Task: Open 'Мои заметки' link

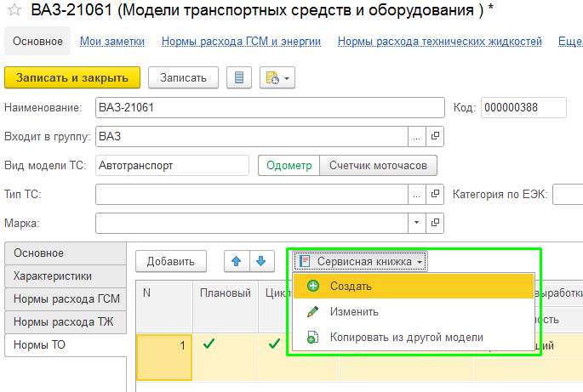Action: (x=112, y=42)
